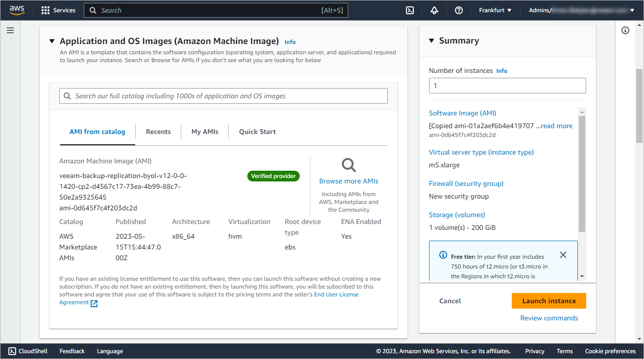This screenshot has width=644, height=359.
Task: Select the AMI from catalog tab
Action: tap(97, 132)
